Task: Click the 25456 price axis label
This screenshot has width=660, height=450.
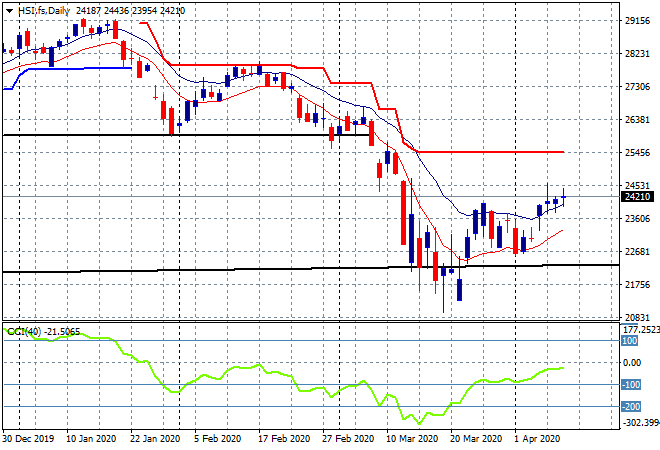Action: click(x=637, y=152)
